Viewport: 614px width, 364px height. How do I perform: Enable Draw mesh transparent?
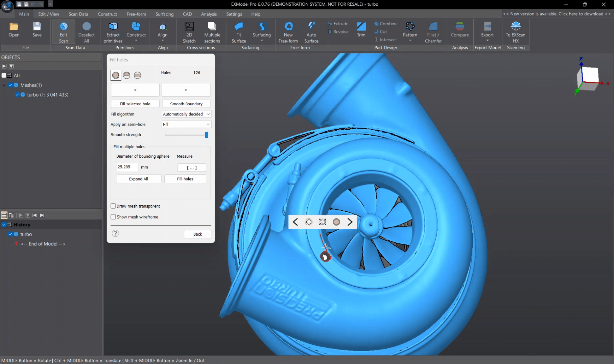(x=113, y=206)
